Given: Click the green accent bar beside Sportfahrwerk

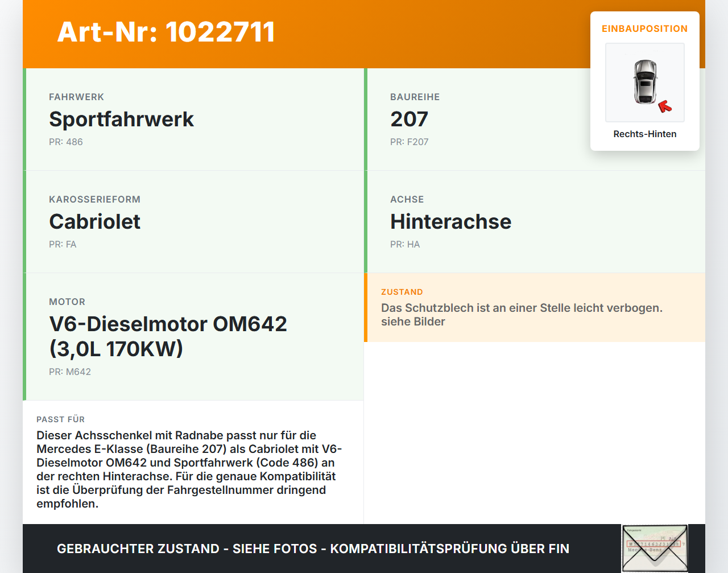Looking at the screenshot, I should tap(23, 119).
